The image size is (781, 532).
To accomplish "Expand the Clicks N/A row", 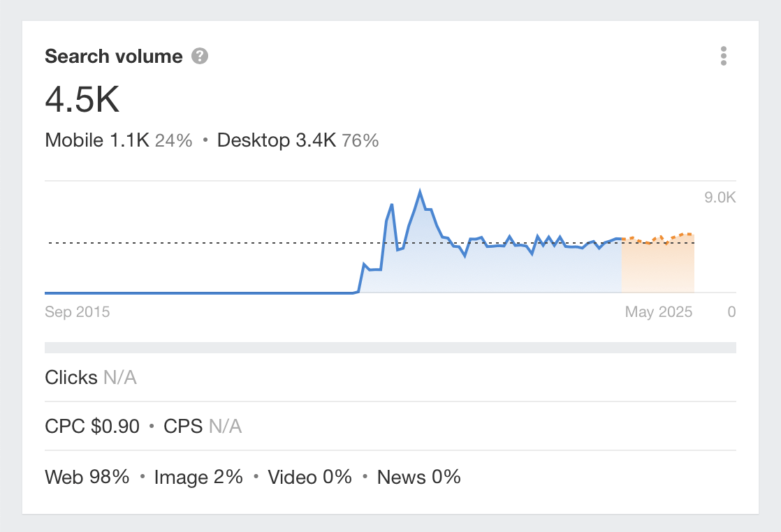I will point(91,377).
